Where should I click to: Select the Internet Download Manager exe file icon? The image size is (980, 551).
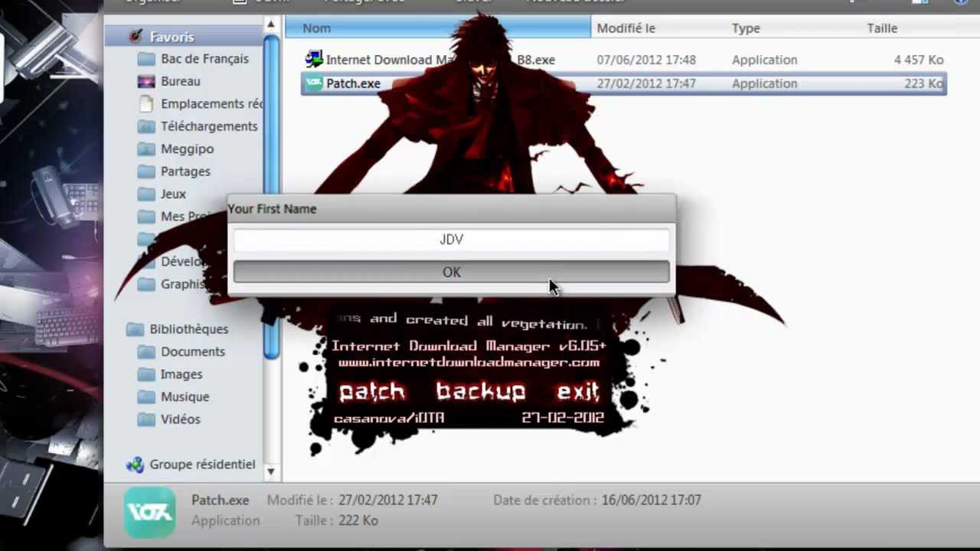314,59
